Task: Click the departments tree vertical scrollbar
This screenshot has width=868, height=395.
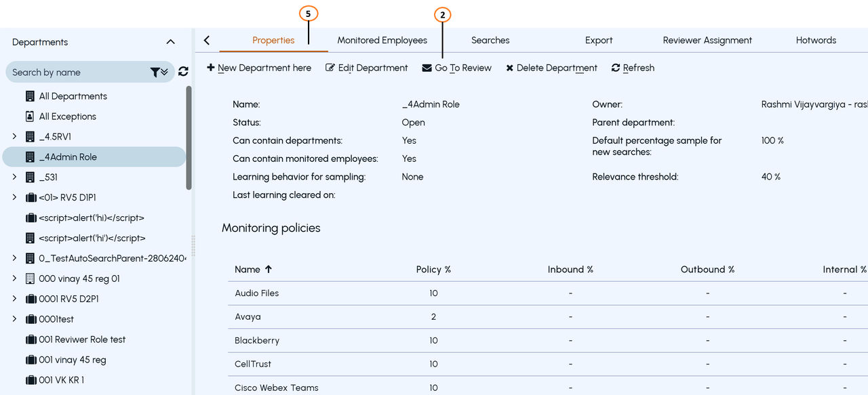Action: coord(189,139)
